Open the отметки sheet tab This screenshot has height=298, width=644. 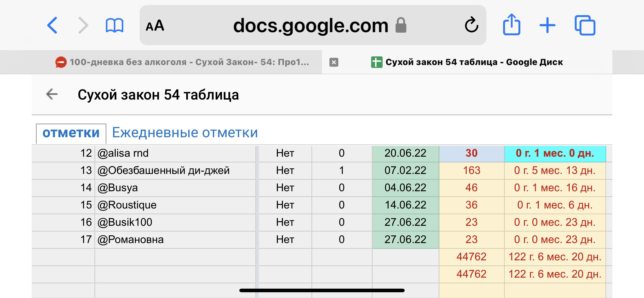pos(71,133)
